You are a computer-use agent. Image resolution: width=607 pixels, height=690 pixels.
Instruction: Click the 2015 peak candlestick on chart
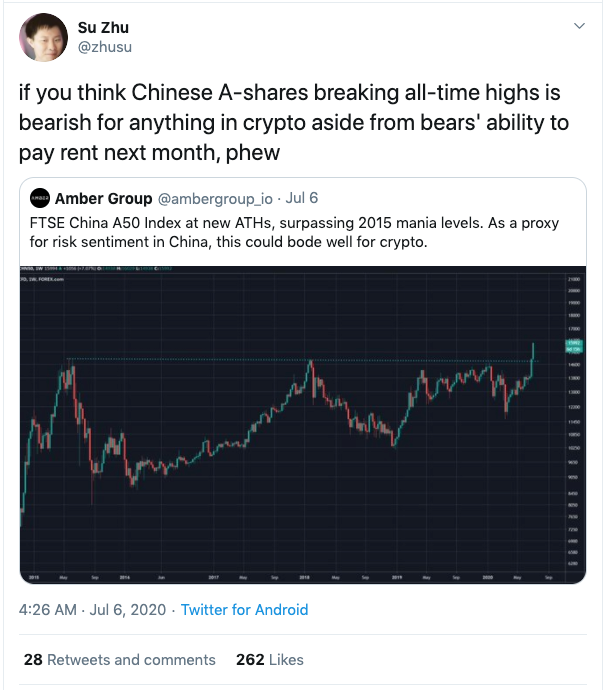coord(72,368)
